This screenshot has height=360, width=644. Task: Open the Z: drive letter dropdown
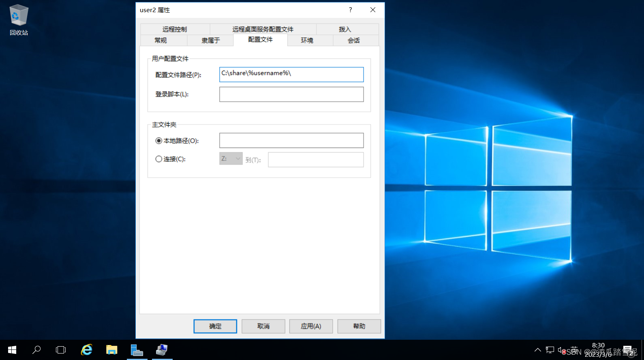tap(231, 159)
